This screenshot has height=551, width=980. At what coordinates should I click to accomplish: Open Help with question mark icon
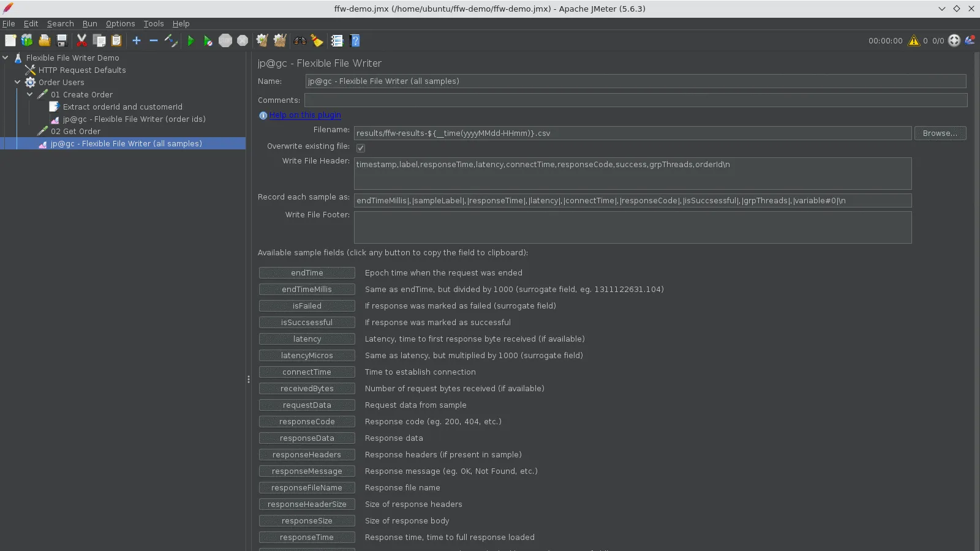pyautogui.click(x=355, y=40)
